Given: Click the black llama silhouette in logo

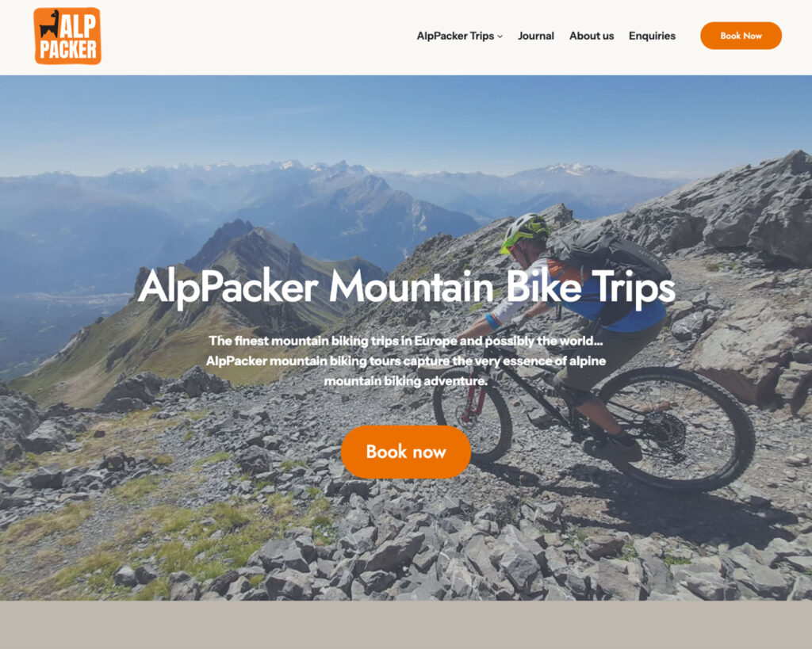Looking at the screenshot, I should coord(50,25).
